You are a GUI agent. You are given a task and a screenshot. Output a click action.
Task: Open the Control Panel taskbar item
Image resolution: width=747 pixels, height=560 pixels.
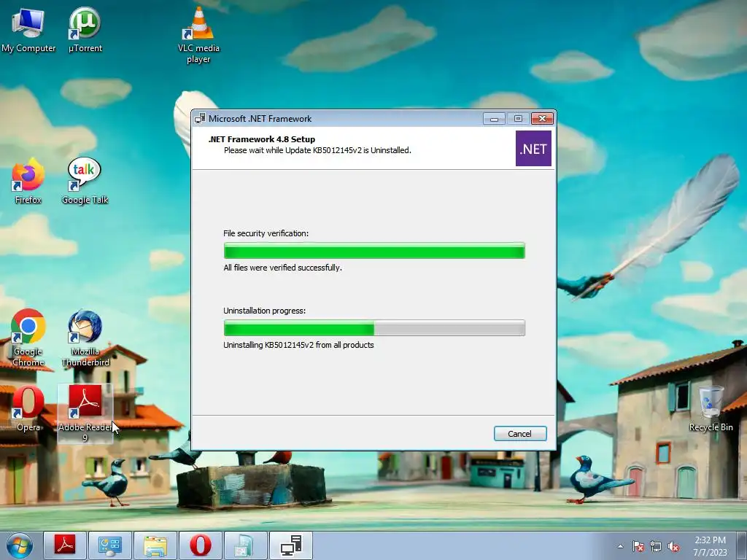[x=110, y=545]
